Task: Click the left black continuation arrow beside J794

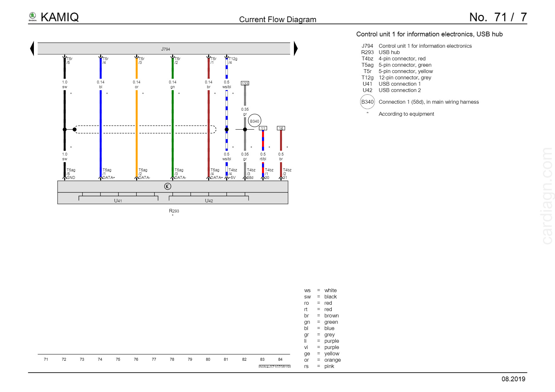Action: 32,49
